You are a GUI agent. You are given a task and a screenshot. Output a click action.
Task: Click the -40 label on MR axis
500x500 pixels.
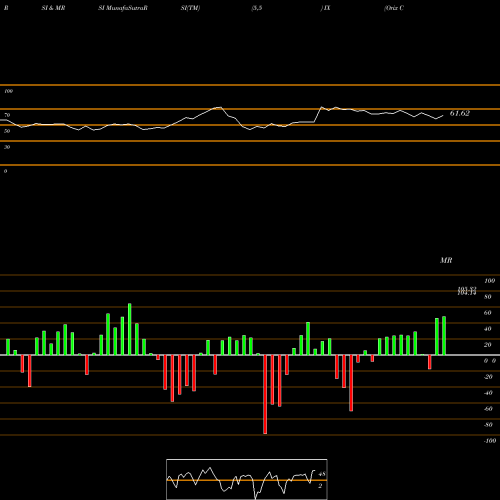click(488, 393)
